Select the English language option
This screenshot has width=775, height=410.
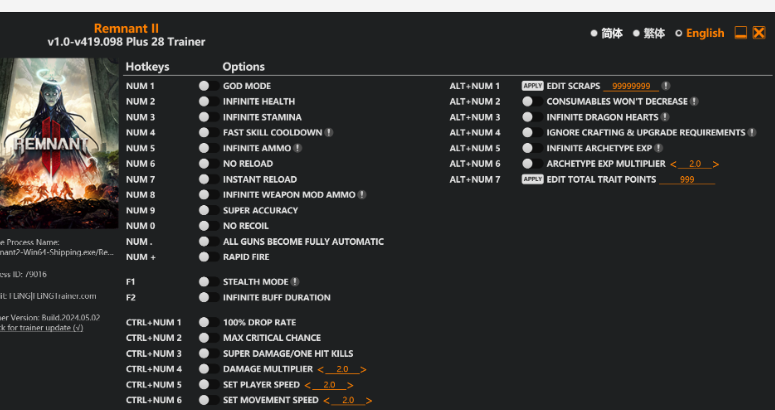click(699, 33)
